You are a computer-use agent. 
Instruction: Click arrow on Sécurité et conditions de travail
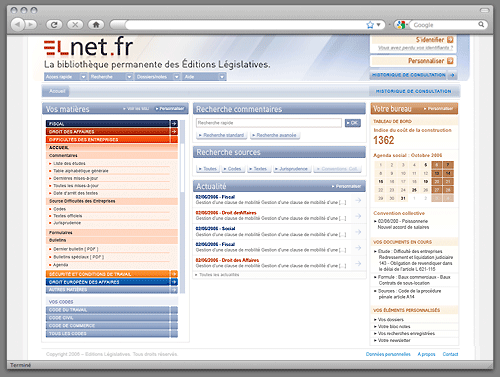pos(174,274)
